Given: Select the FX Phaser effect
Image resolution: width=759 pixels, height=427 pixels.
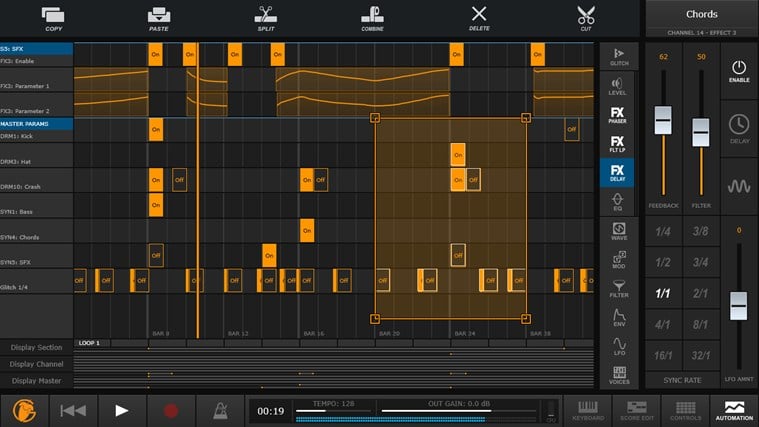Looking at the screenshot, I should pyautogui.click(x=618, y=115).
